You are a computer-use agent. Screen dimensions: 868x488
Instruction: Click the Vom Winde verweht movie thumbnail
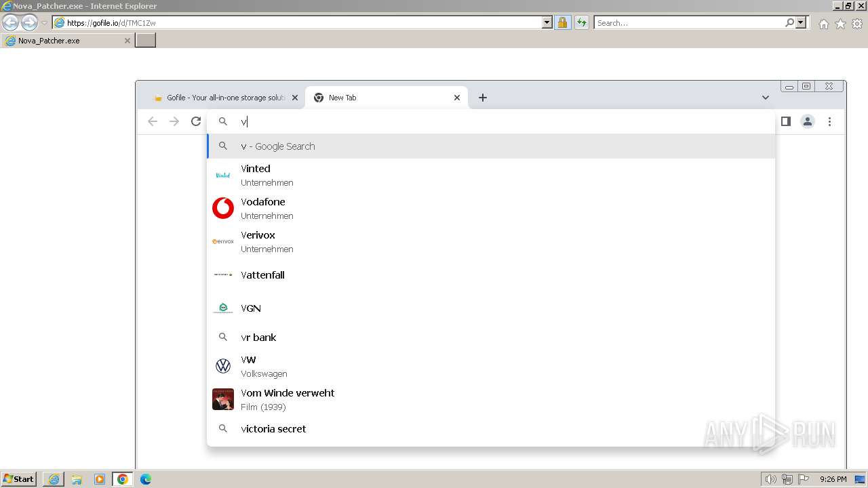click(x=223, y=399)
